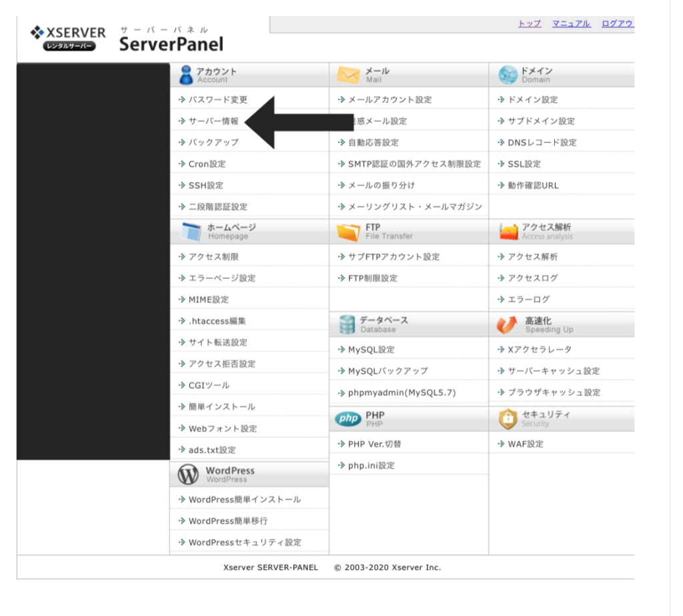Open CGIツール
Viewport: 683px width, 616px height.
pyautogui.click(x=209, y=385)
